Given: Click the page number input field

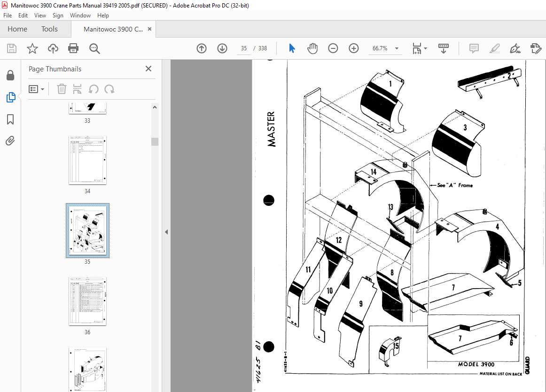Looking at the screenshot, I should (x=244, y=48).
